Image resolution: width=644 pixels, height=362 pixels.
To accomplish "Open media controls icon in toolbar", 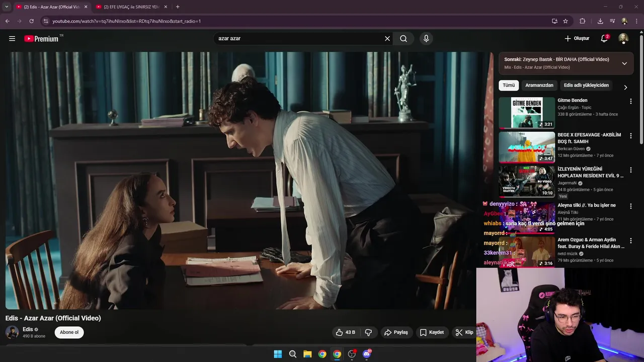I will click(612, 21).
